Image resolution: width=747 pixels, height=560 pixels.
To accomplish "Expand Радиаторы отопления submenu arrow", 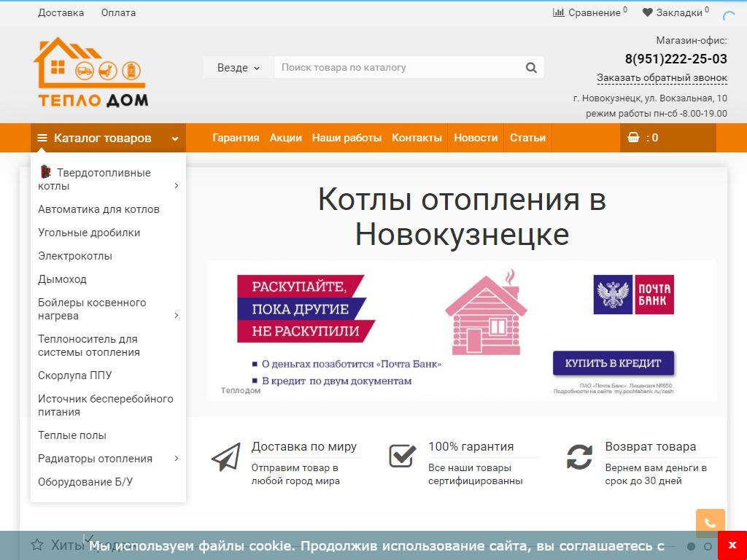I will [177, 459].
